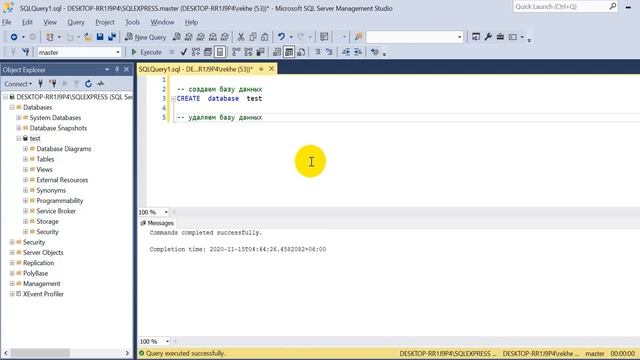Screen dimensions: 640x360
Task: Expand the Tables folder
Action: [25, 159]
